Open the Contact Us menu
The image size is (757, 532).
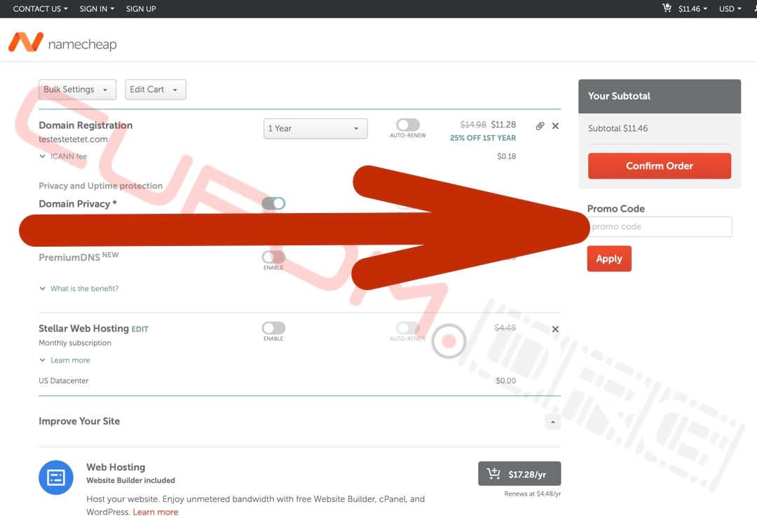[40, 8]
